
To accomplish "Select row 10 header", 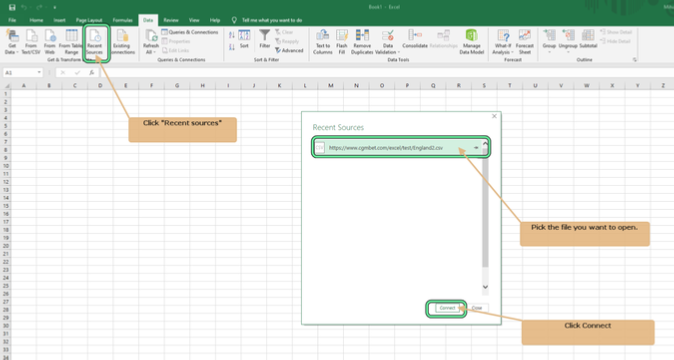I will click(6, 166).
